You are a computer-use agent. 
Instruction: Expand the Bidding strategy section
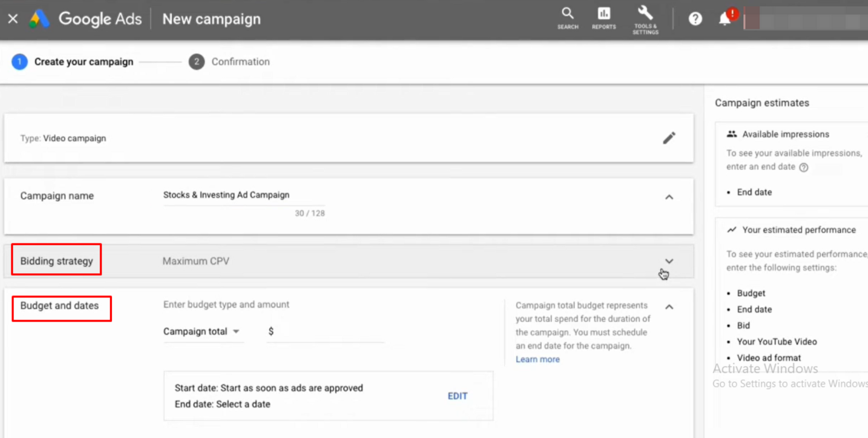coord(669,261)
